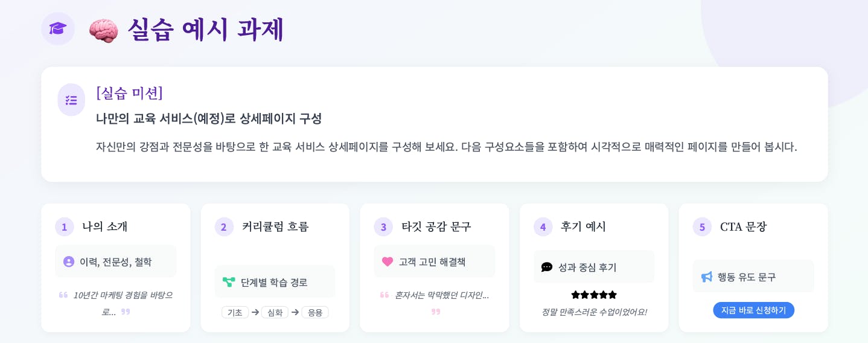Open the 후기 예시 card heading

[x=583, y=226]
